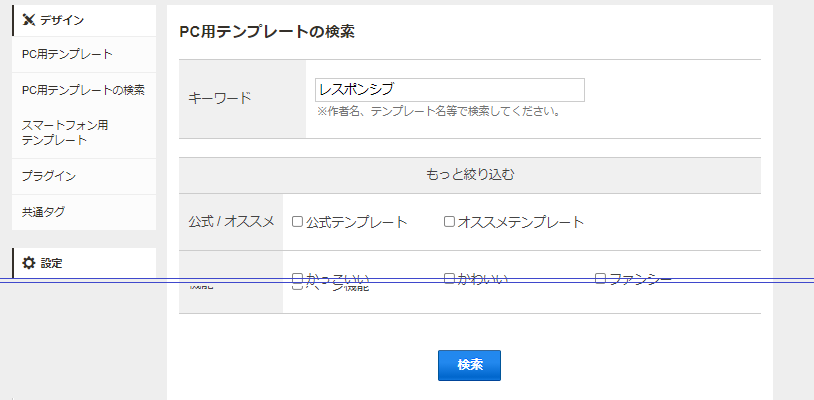Screen dimensions: 814x400
Task: Toggle the ファンシー checkbox
Action: [x=601, y=278]
